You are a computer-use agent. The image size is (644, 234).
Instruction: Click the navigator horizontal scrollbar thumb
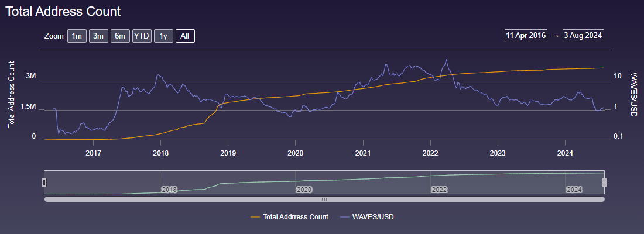tap(324, 199)
